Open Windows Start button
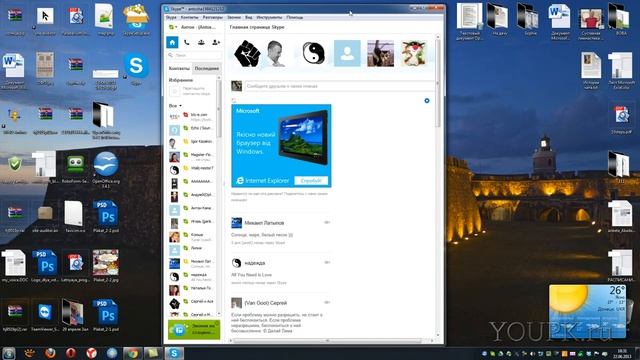 click(9, 353)
